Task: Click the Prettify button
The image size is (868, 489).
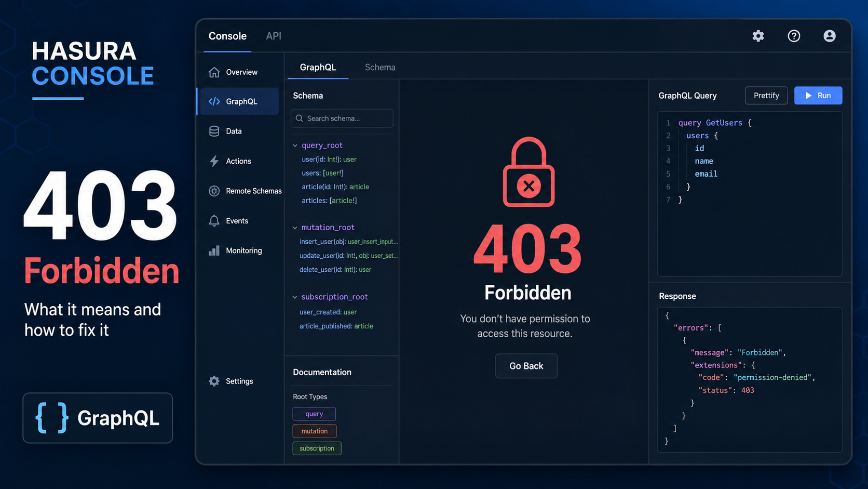Action: (766, 96)
